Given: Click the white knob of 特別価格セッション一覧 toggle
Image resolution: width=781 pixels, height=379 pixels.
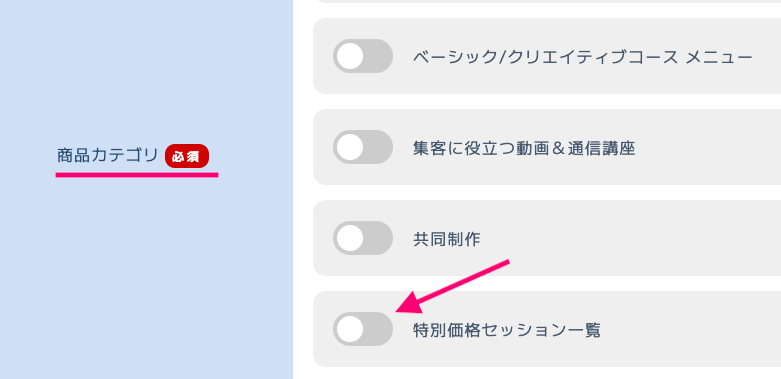Looking at the screenshot, I should point(350,329).
